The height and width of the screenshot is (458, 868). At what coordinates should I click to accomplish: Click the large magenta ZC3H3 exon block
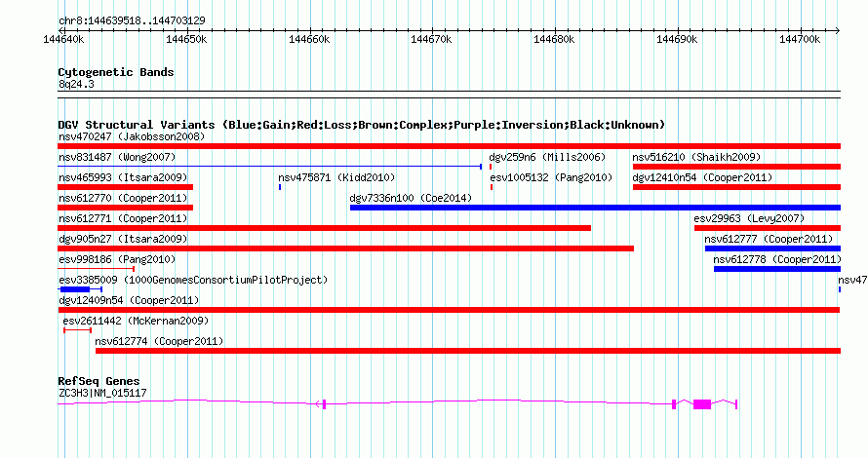[702, 404]
